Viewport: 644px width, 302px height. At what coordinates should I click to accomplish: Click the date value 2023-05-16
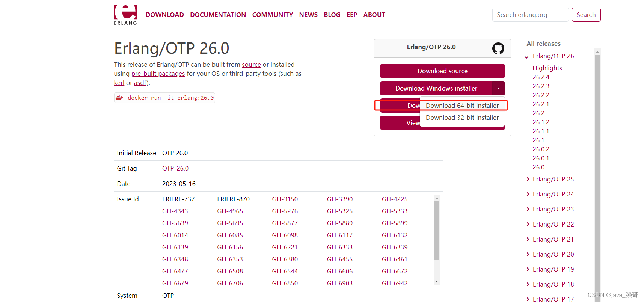[179, 184]
